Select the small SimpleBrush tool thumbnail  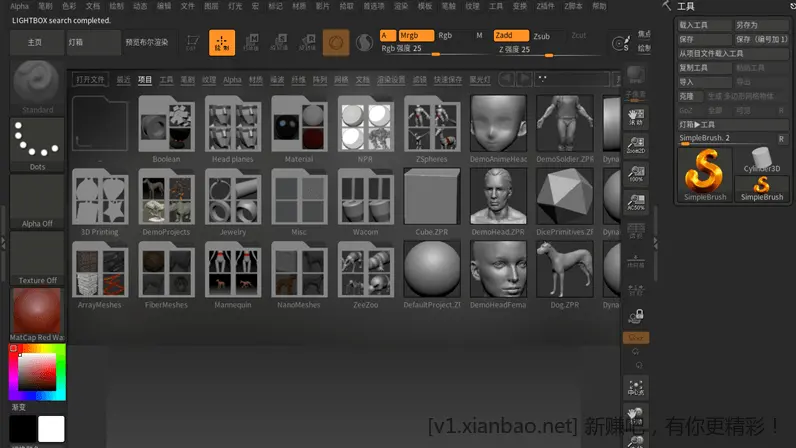pos(761,188)
